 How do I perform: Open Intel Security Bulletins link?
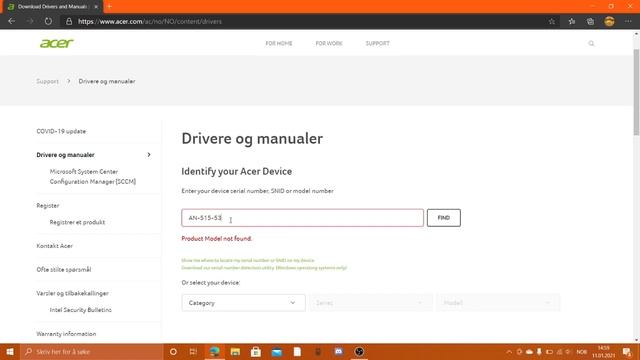80,310
